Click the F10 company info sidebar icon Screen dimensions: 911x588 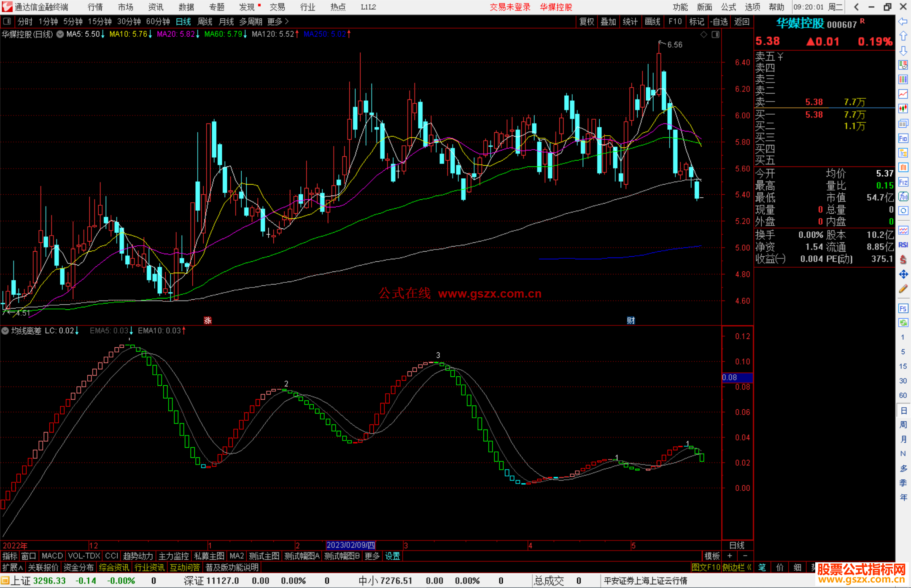point(903,139)
